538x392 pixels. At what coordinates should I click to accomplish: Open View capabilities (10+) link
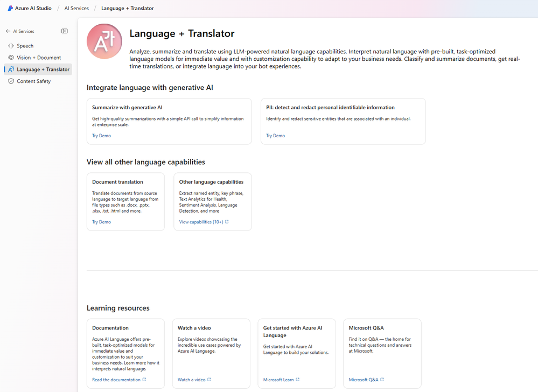point(201,222)
